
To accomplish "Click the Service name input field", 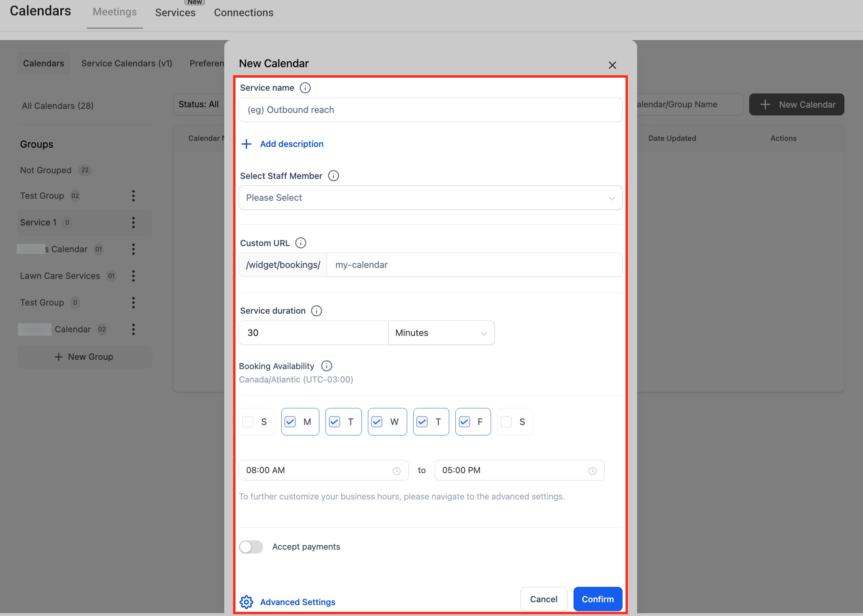I will [430, 110].
